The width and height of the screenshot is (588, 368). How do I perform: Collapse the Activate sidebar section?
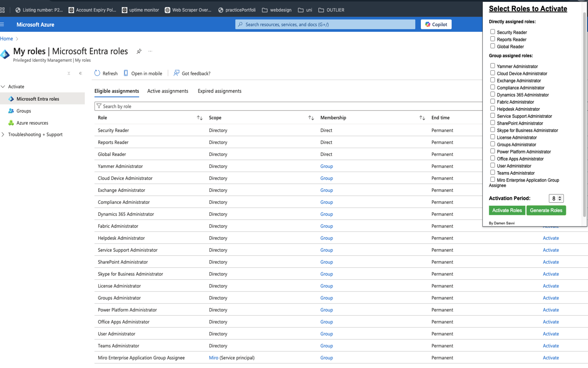[x=3, y=86]
